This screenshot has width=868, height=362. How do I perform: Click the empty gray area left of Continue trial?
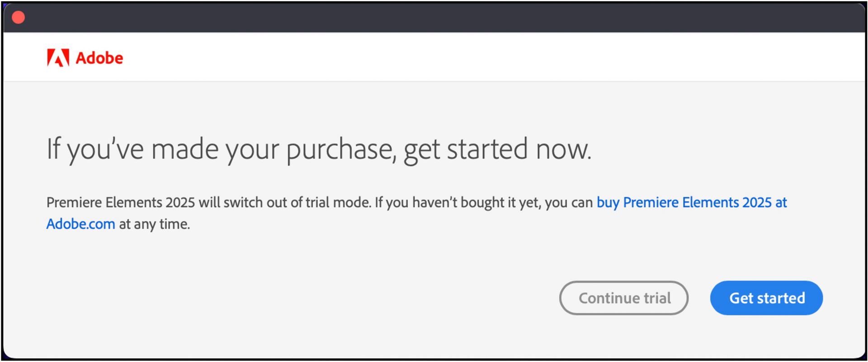pyautogui.click(x=298, y=298)
